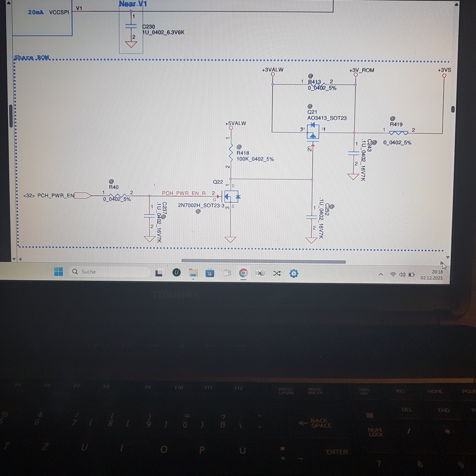
Task: Open the blue gear app icon
Action: coord(294,273)
